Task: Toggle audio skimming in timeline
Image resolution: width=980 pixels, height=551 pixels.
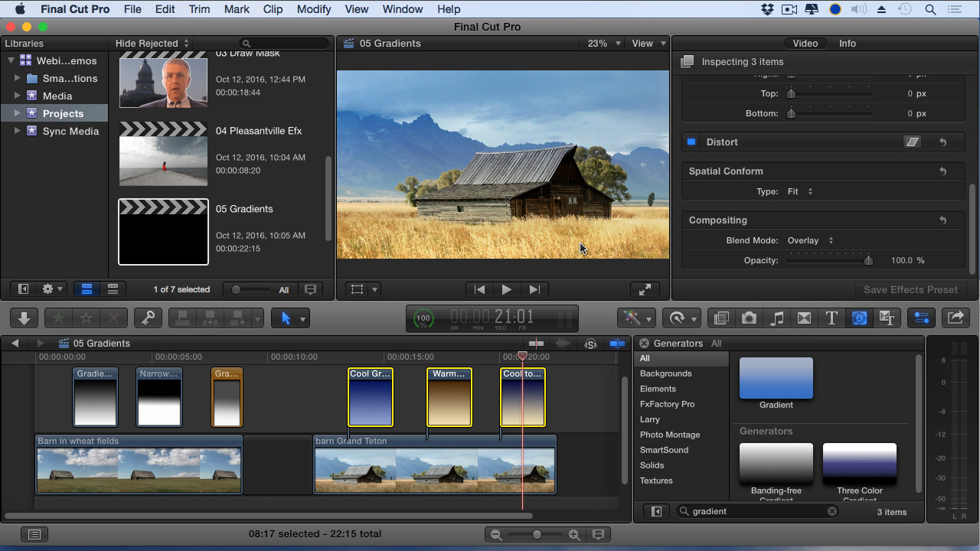Action: (563, 344)
